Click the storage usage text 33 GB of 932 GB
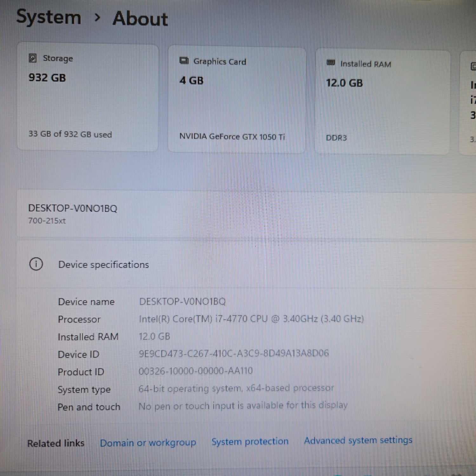This screenshot has height=476, width=476. pos(69,135)
